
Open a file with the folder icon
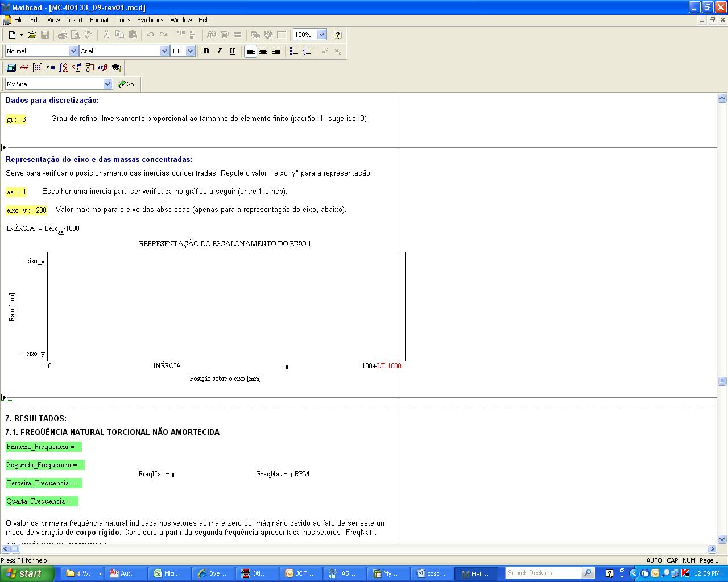[32, 35]
